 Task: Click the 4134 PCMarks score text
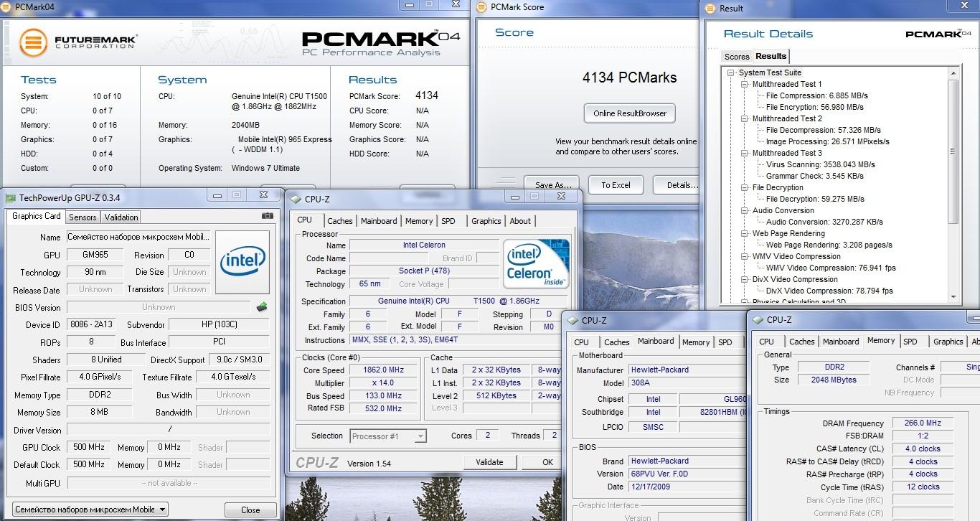point(629,78)
